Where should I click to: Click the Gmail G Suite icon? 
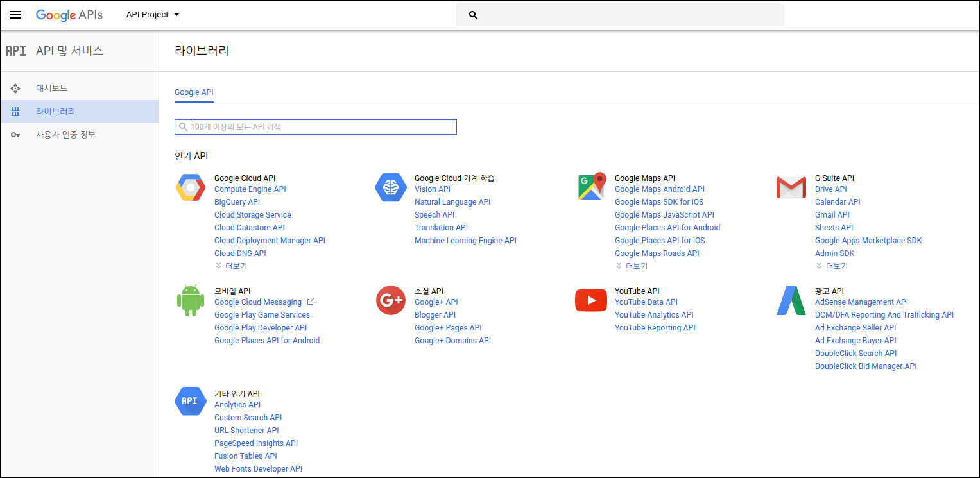(791, 187)
